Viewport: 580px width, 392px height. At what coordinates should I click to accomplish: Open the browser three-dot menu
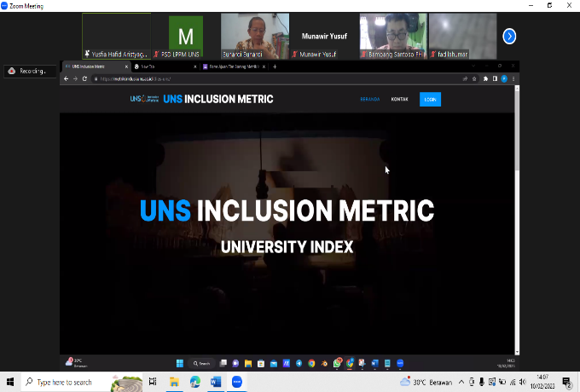coord(513,78)
